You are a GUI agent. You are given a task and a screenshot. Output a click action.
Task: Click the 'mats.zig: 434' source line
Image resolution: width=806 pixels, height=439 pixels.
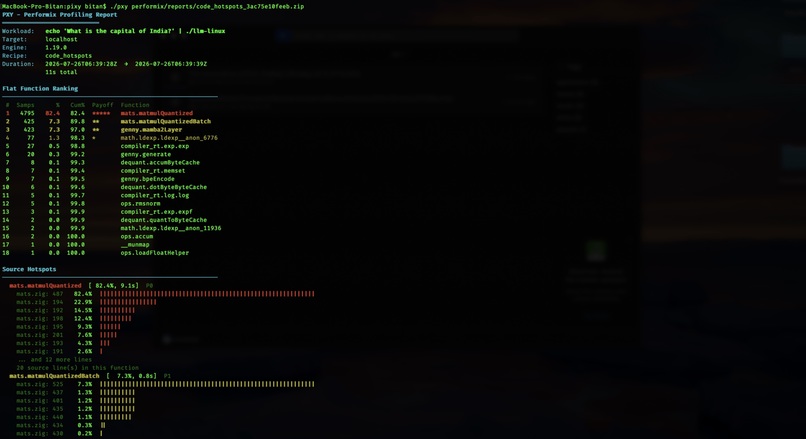pyautogui.click(x=40, y=426)
